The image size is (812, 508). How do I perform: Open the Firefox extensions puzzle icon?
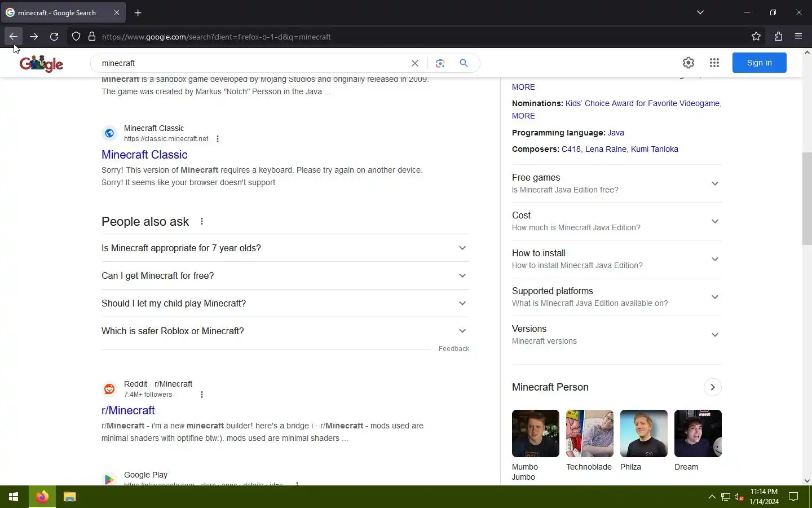point(778,37)
